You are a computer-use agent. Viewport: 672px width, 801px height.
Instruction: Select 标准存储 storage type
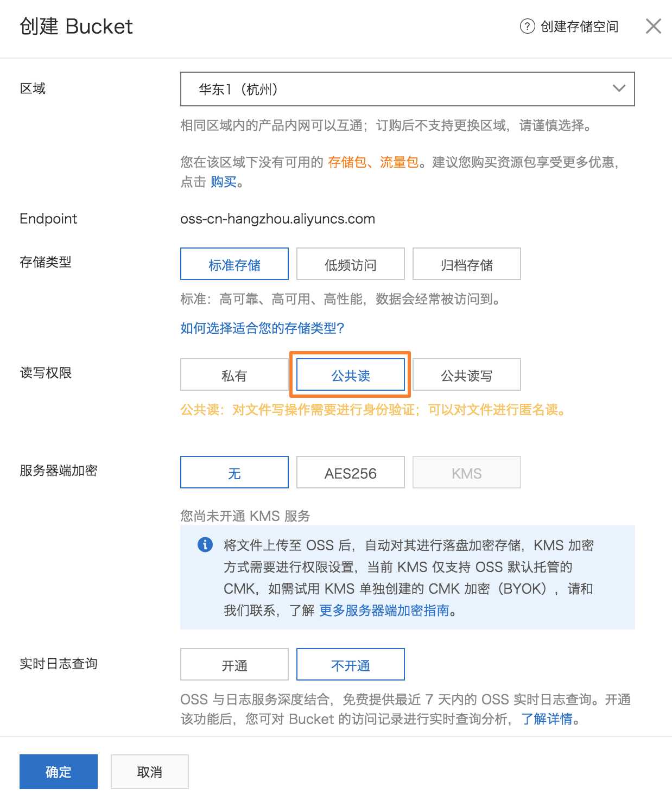(x=234, y=264)
